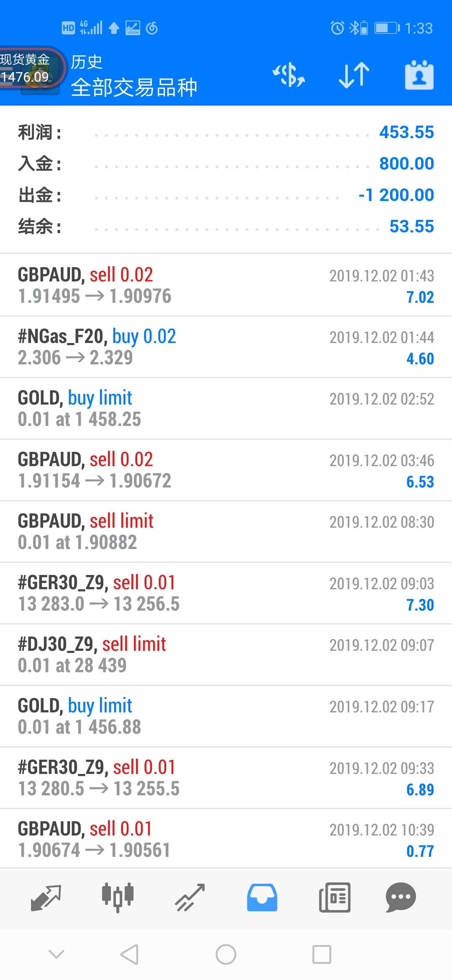Open the #GER30_Z9 sell trade at 09:03
Image resolution: width=452 pixels, height=980 pixels.
[x=226, y=593]
